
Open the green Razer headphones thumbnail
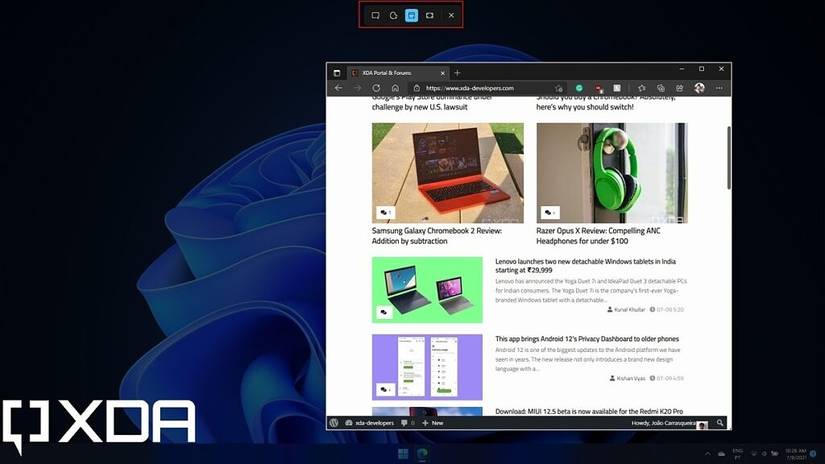click(x=612, y=173)
